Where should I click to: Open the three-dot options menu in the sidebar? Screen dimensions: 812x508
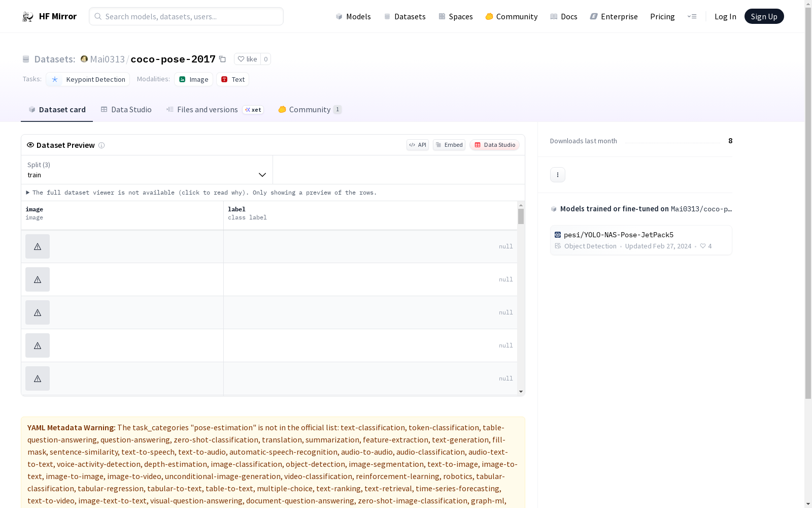[557, 175]
